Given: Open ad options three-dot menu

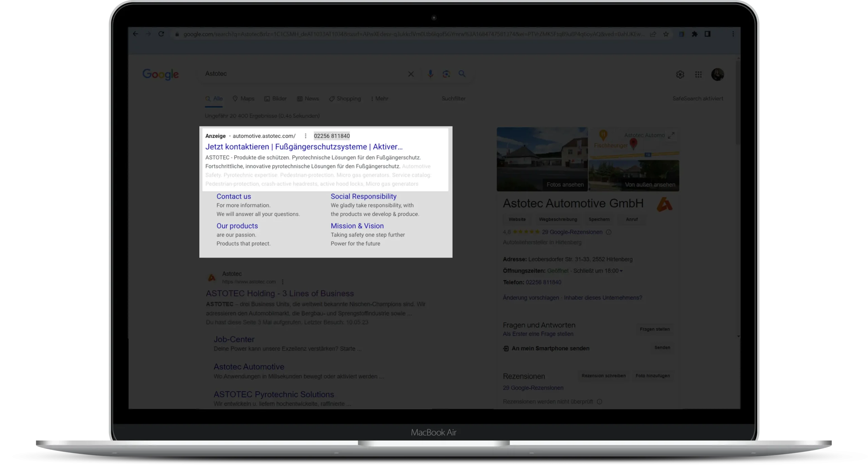Looking at the screenshot, I should [305, 136].
